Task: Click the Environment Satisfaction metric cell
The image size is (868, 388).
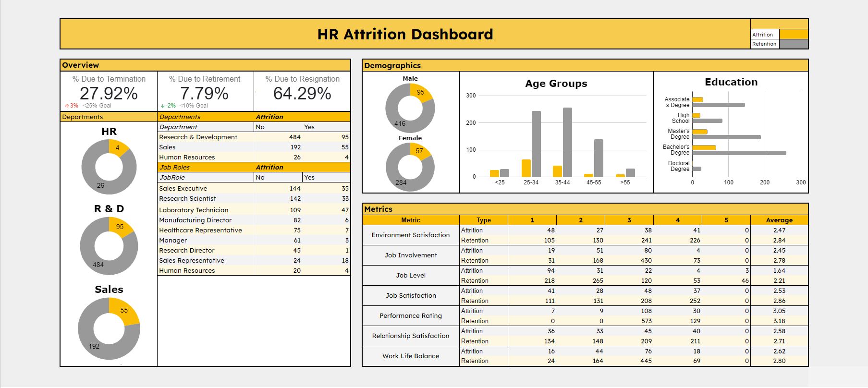Action: pyautogui.click(x=411, y=235)
